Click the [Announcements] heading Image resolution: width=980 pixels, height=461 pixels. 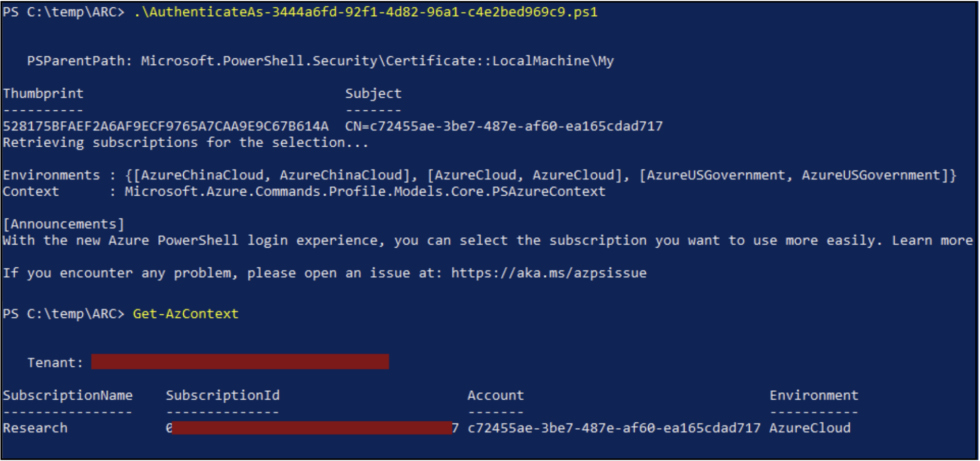point(64,224)
